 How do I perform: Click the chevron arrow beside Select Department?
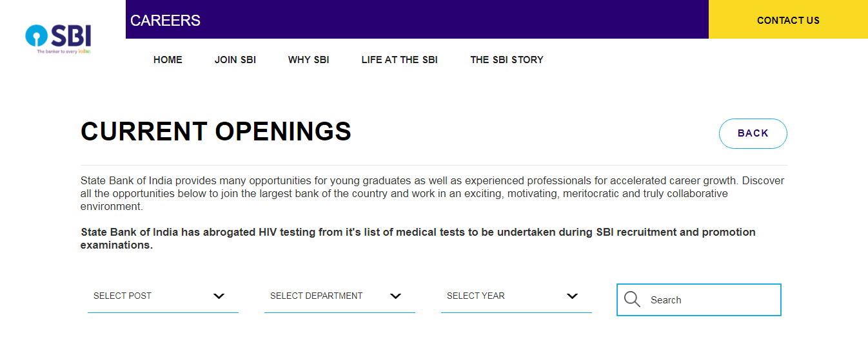[396, 296]
